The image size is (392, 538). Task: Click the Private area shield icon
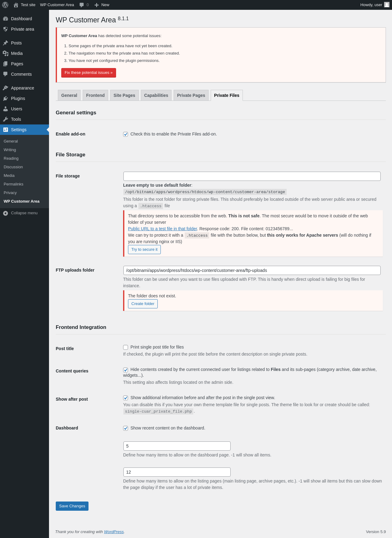[x=6, y=29]
